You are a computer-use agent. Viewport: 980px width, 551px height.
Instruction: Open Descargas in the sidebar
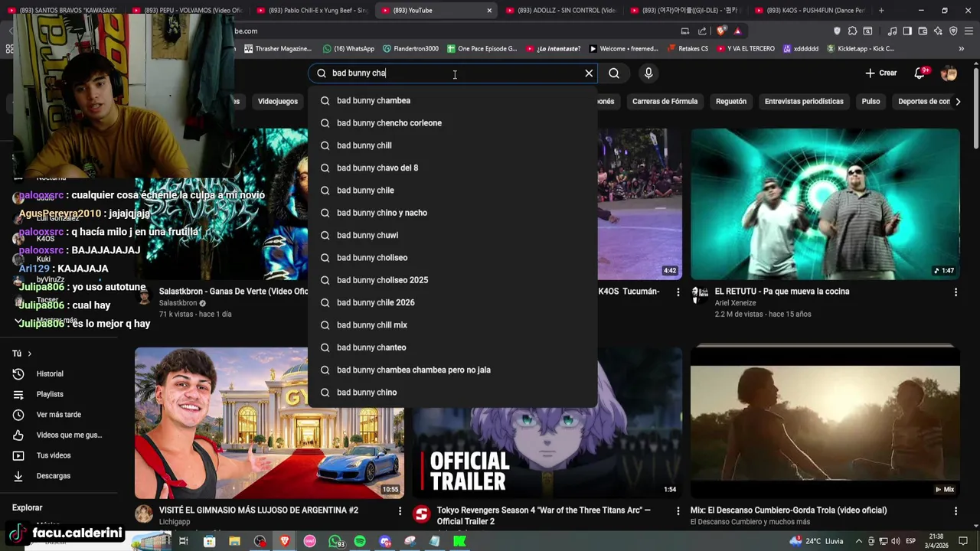coord(53,476)
